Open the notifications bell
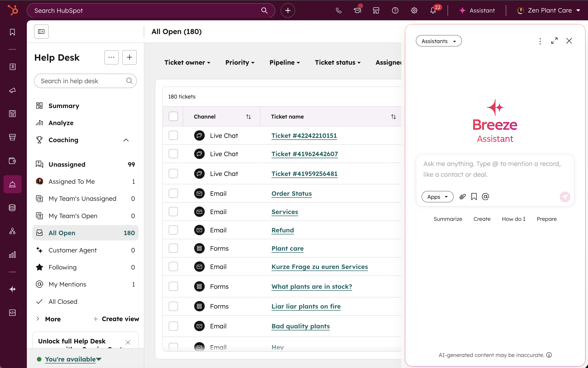This screenshot has width=588, height=368. click(x=433, y=11)
